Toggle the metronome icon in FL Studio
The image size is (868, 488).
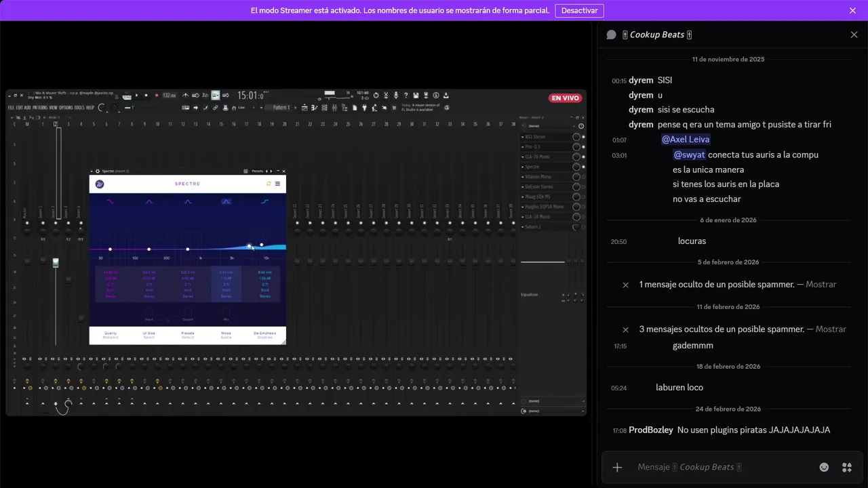tap(185, 95)
